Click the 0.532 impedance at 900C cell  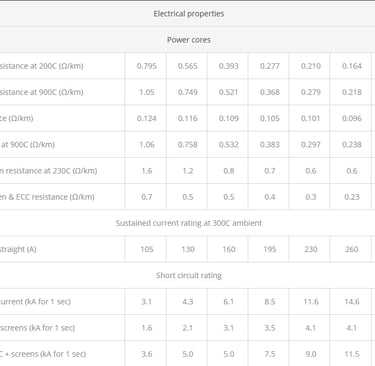[229, 145]
